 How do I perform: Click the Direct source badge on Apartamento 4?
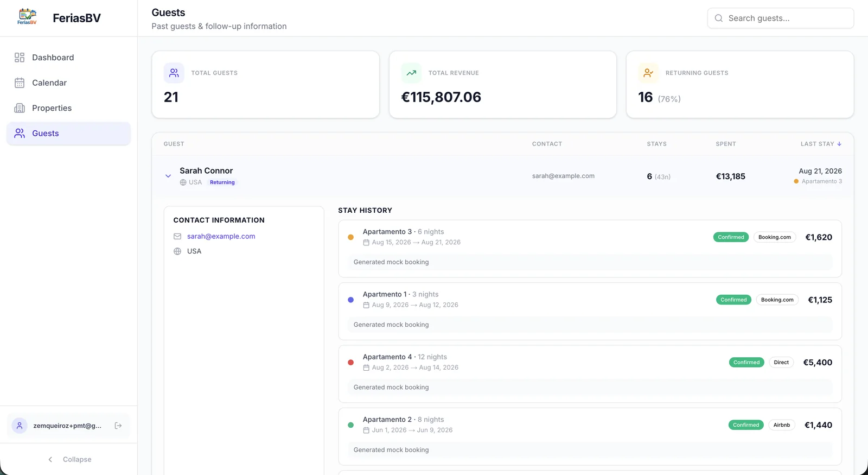[781, 363]
